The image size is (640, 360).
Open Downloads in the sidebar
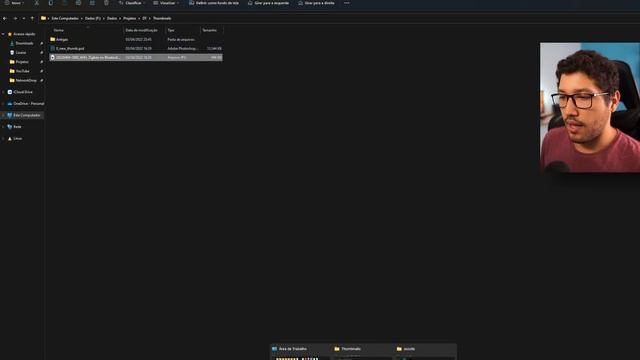tap(24, 43)
